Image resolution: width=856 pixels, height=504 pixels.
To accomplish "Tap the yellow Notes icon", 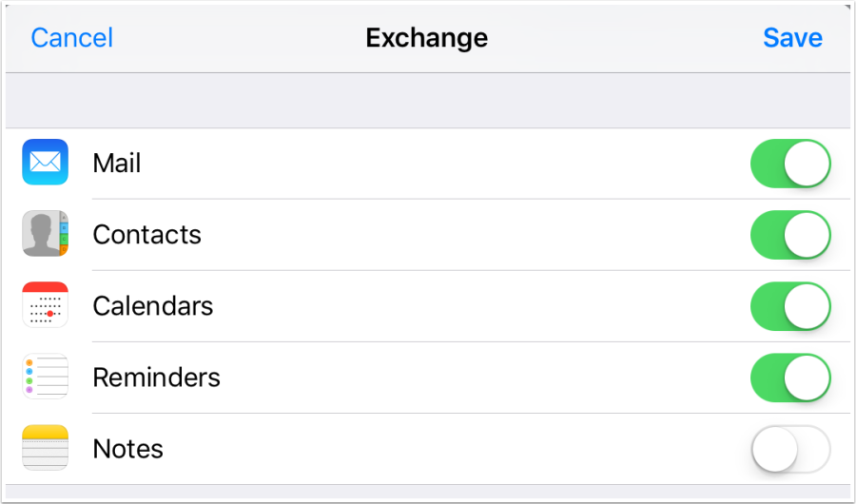I will 46,448.
